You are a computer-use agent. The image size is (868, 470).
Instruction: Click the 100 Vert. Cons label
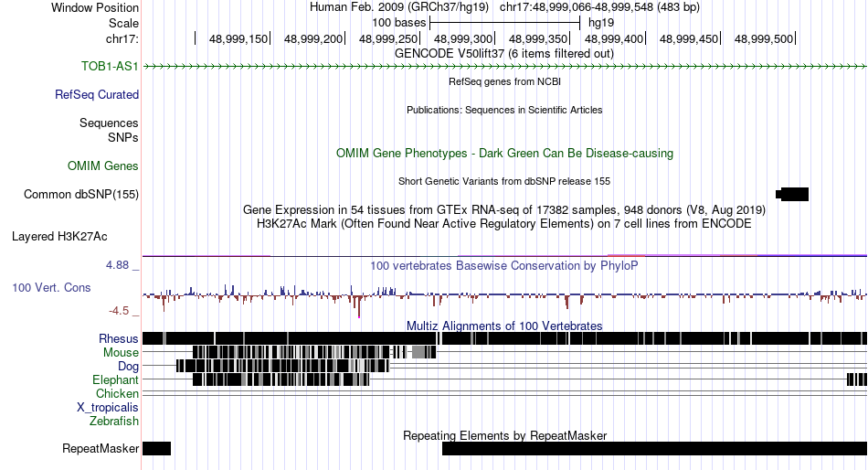[x=51, y=287]
